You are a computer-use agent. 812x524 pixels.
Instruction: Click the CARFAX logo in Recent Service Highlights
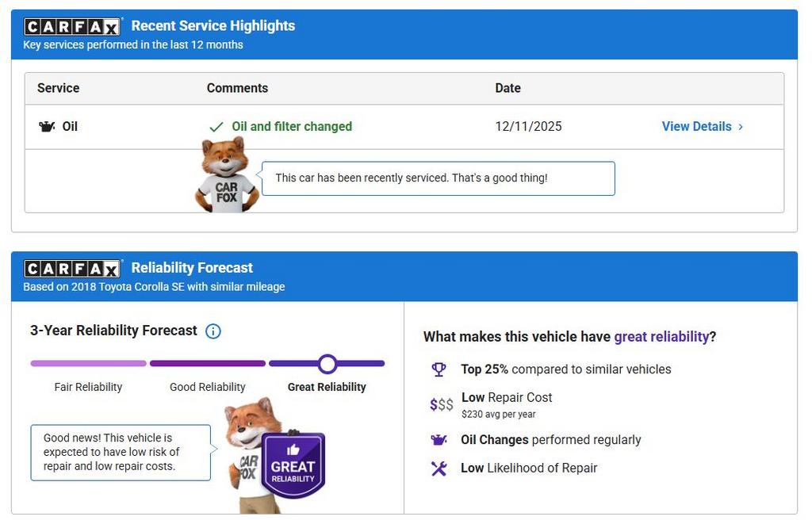point(72,27)
